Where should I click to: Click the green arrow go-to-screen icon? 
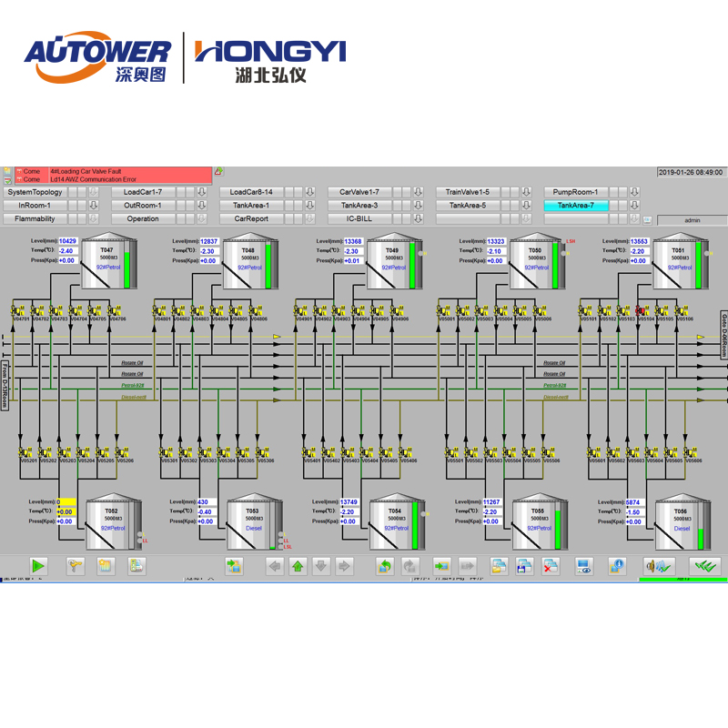click(441, 566)
